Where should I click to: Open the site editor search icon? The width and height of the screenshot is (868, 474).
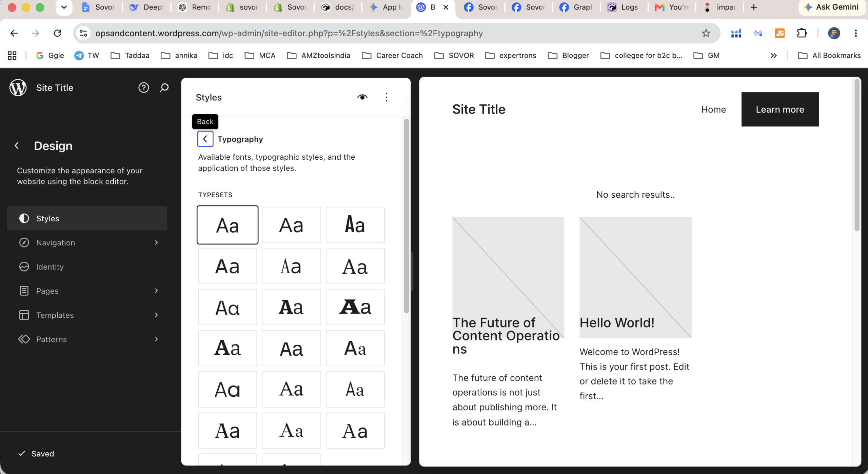164,88
